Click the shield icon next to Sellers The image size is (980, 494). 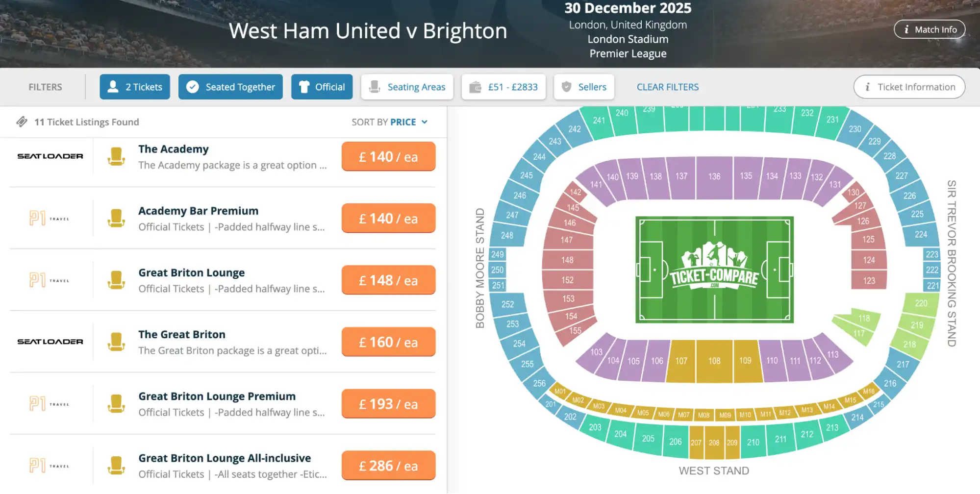pos(567,87)
